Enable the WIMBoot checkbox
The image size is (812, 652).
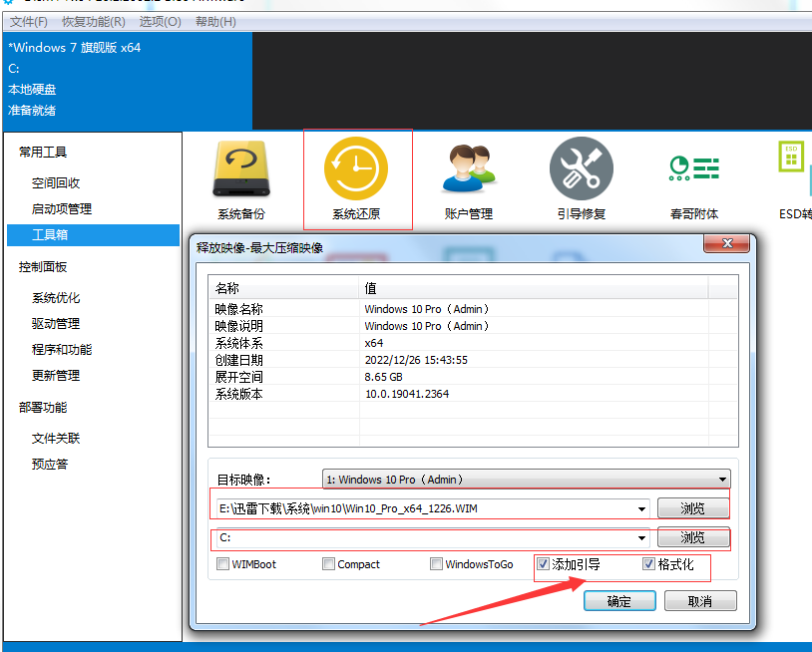222,563
